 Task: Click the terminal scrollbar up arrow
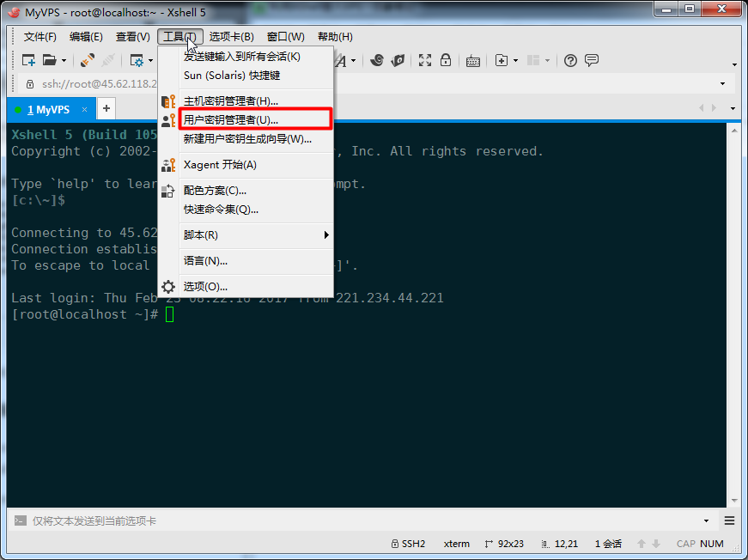[x=734, y=130]
